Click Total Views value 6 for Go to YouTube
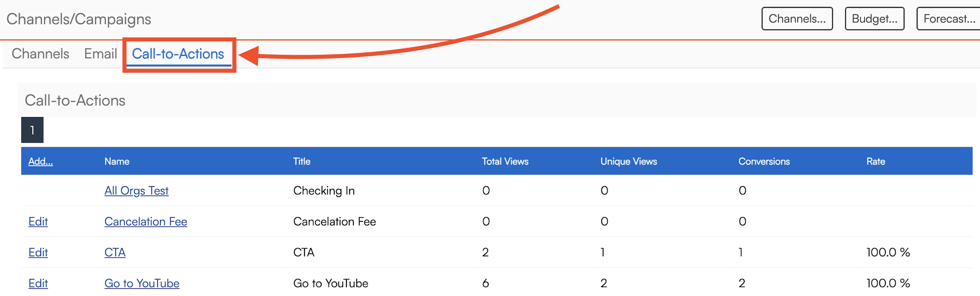This screenshot has height=296, width=980. coord(485,283)
